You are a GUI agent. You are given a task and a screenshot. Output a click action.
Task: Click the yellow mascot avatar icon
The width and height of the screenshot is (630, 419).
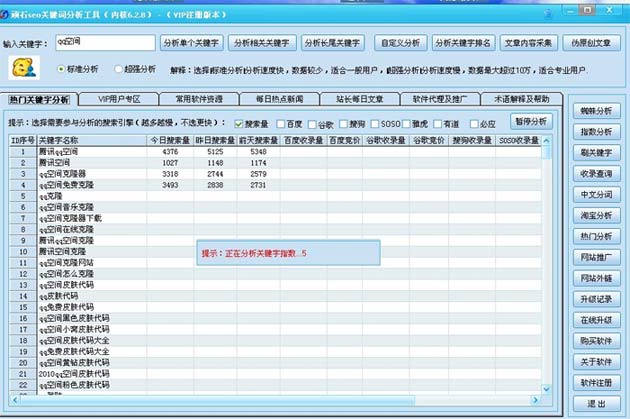coord(24,67)
